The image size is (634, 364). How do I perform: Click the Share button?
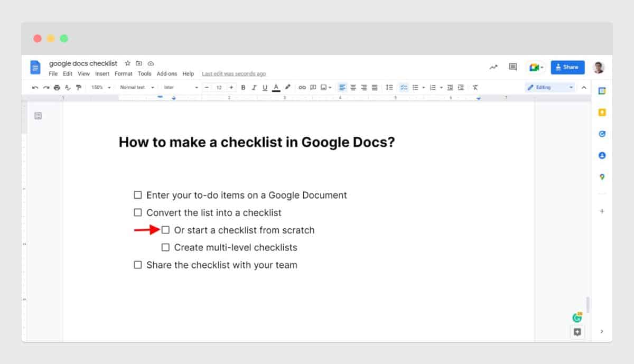click(x=567, y=67)
